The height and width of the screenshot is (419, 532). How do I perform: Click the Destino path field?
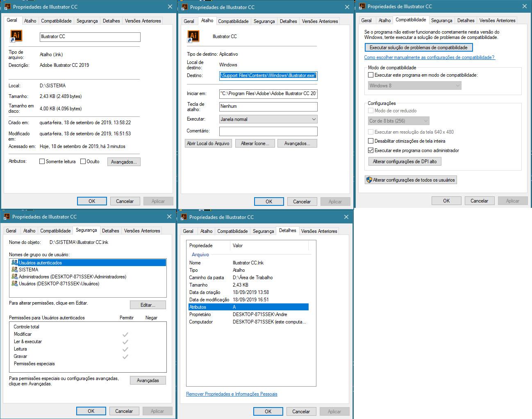(268, 75)
